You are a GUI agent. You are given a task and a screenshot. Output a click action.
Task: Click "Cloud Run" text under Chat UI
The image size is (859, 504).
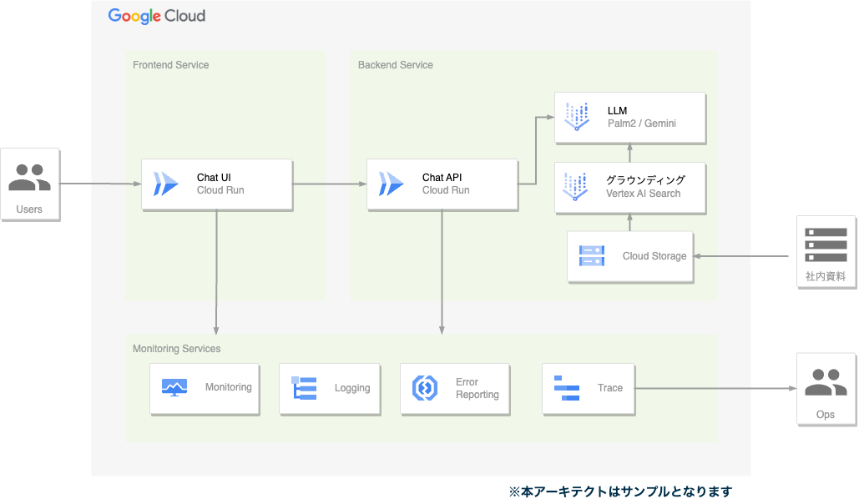tap(220, 190)
